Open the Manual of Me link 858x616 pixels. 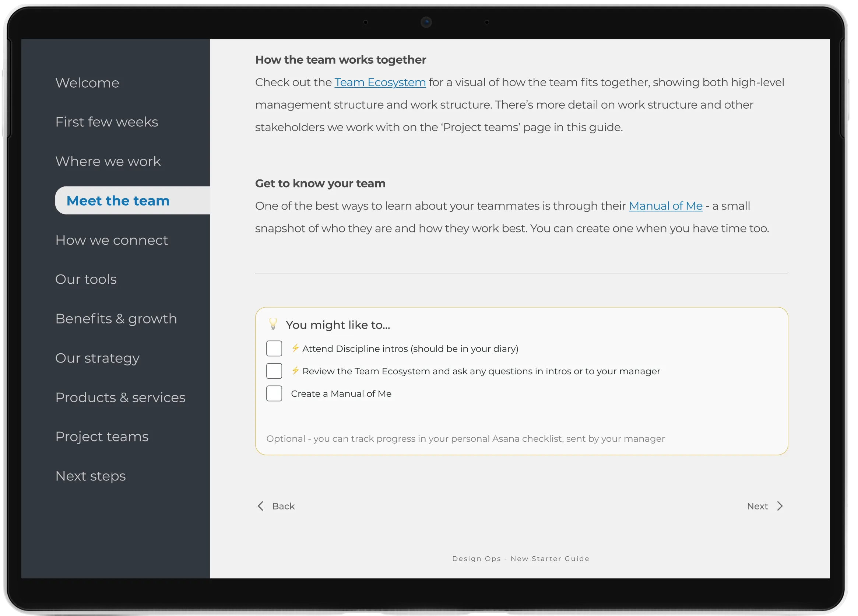[x=665, y=206]
